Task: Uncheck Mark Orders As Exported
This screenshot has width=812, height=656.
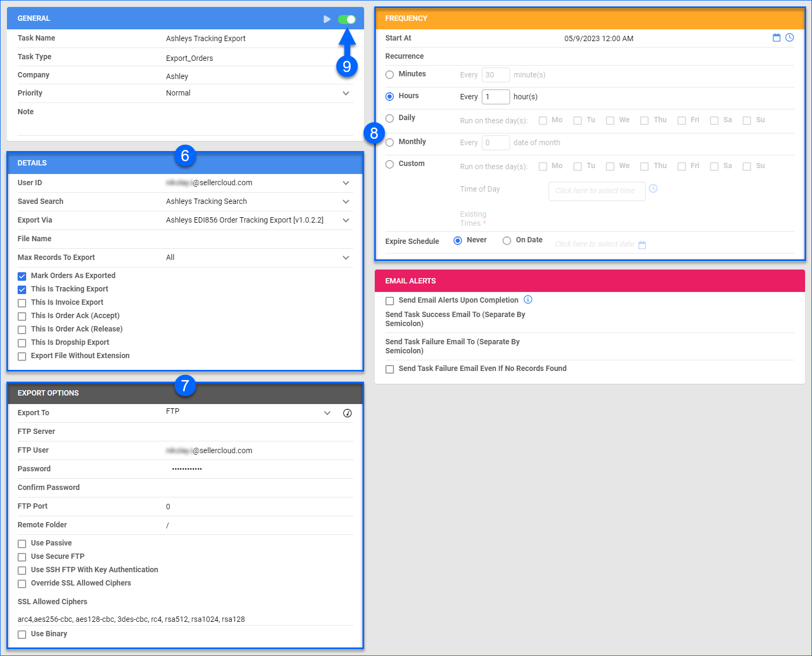Action: 22,276
